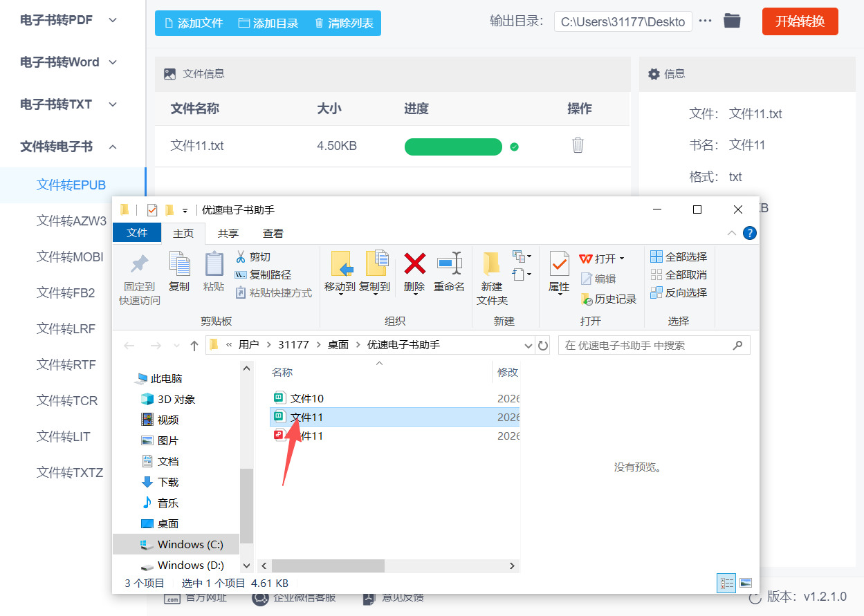Delete 文件11.txt using the trash icon
The width and height of the screenshot is (864, 616).
click(x=578, y=146)
